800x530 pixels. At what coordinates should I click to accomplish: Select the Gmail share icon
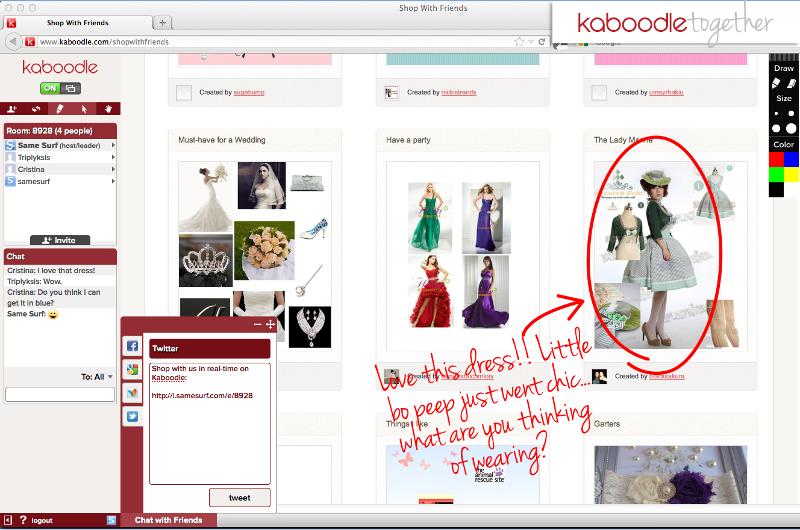click(x=132, y=393)
